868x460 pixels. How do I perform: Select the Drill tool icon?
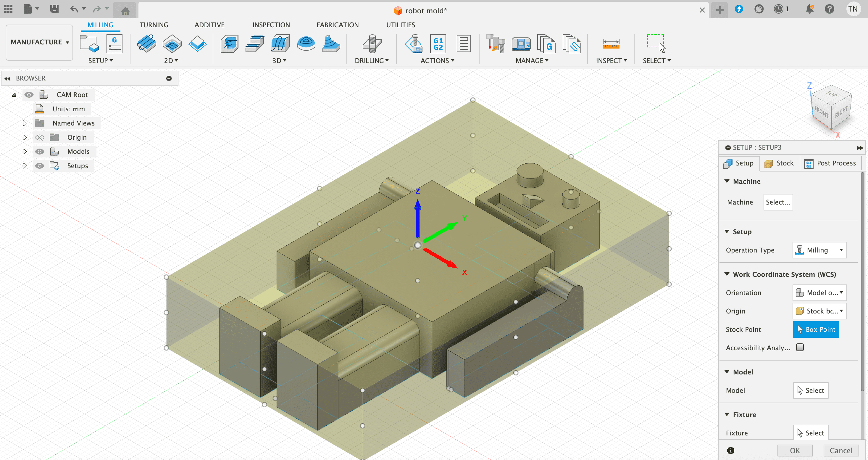[x=372, y=44]
